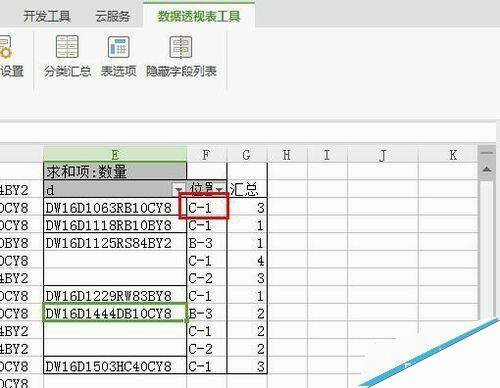This screenshot has width=500, height=388.
Task: Click the 分类汇总 subtotals icon
Action: (x=67, y=47)
